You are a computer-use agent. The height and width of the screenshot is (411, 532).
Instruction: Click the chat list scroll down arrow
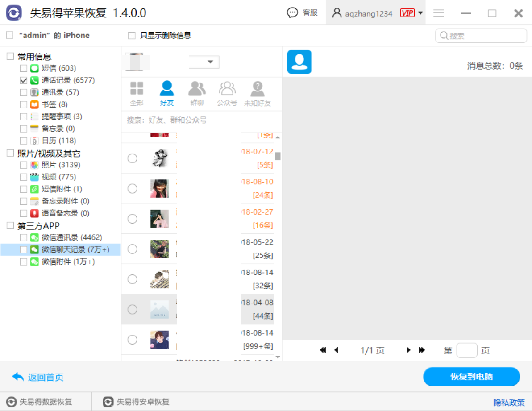[x=278, y=357]
